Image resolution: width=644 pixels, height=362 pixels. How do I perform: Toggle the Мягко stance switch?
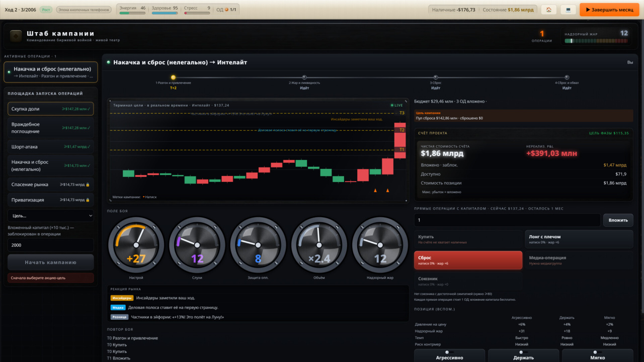597,352
